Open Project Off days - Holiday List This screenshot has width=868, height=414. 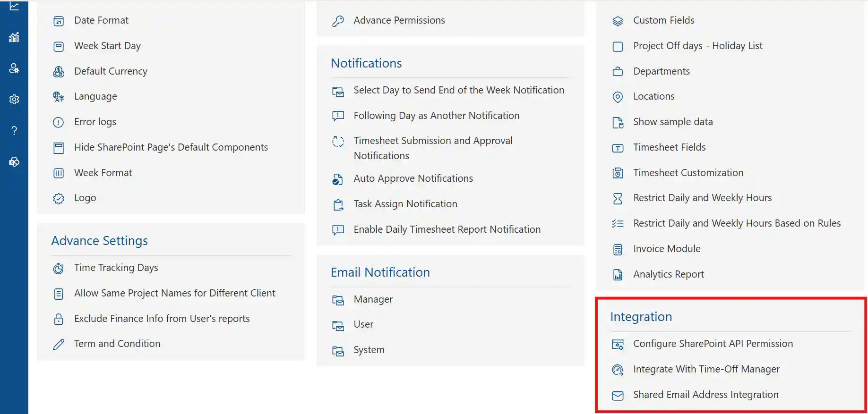697,46
